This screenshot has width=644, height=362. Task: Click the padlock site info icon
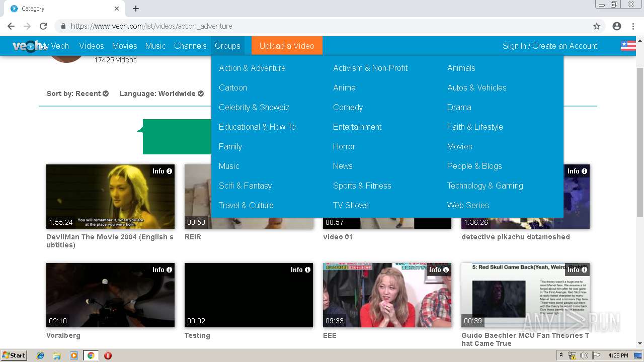coord(63,26)
